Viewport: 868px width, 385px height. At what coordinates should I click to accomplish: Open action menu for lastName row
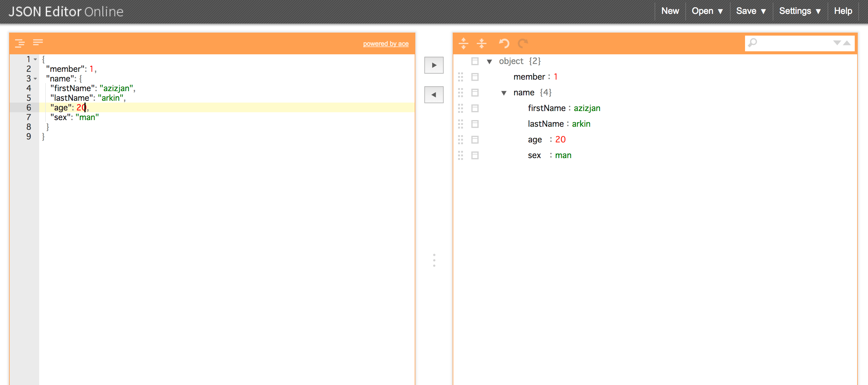coord(475,124)
